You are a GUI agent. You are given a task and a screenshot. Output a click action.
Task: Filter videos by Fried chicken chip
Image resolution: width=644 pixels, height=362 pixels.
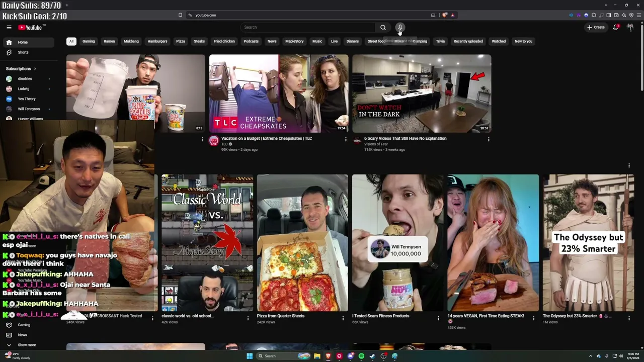coord(224,41)
